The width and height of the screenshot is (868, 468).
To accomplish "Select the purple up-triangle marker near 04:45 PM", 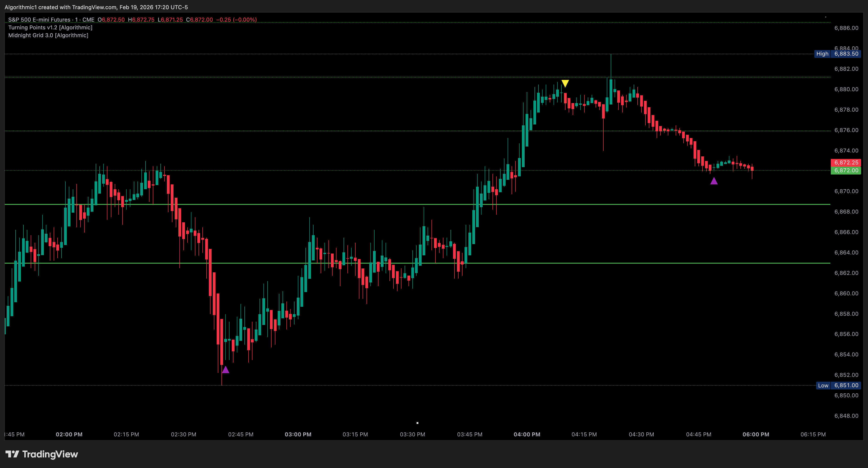I will pos(714,181).
